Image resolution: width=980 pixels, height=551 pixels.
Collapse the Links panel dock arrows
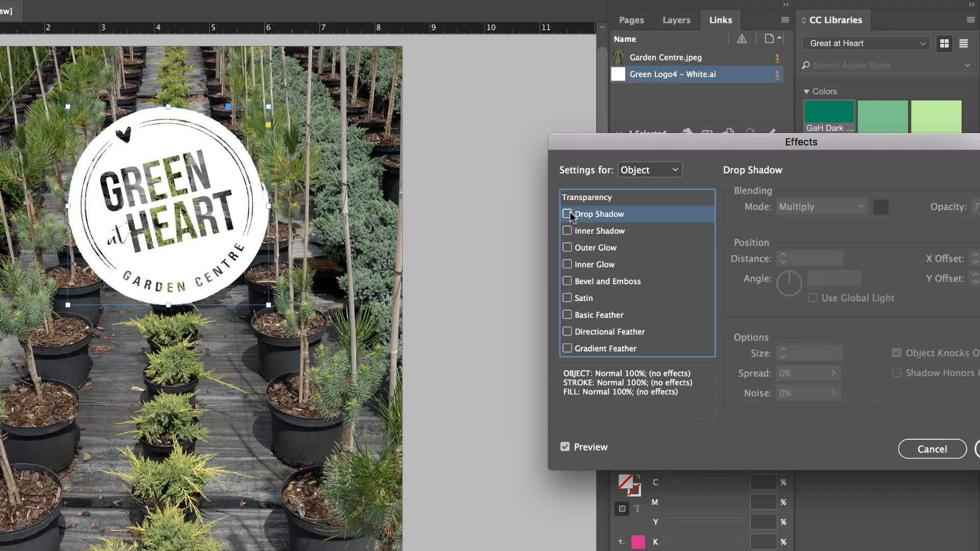click(786, 5)
